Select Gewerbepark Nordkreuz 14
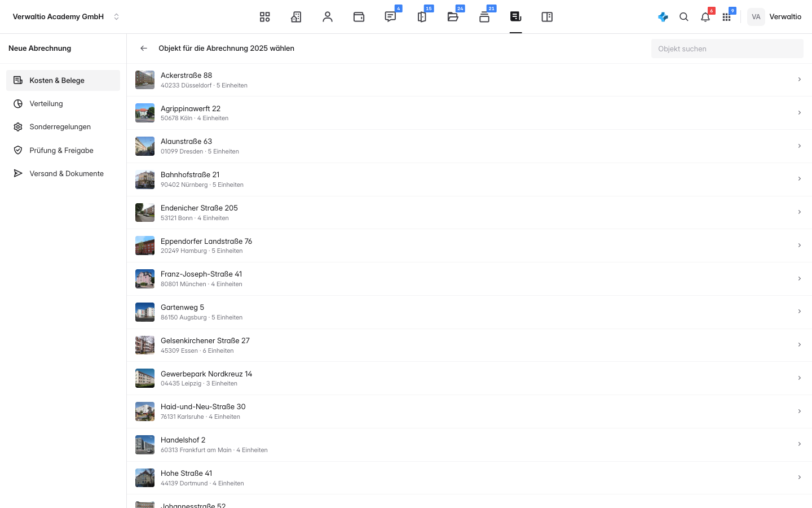 click(x=469, y=378)
